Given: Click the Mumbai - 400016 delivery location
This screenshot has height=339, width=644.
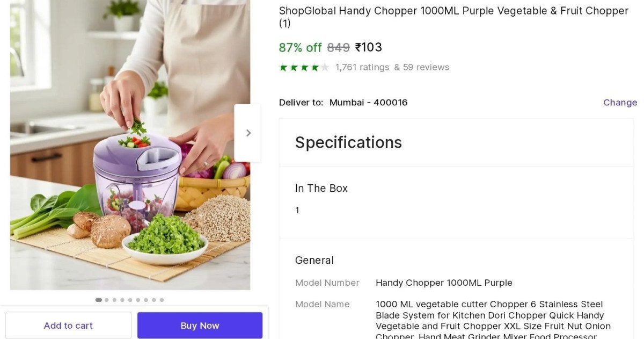Looking at the screenshot, I should coord(368,102).
